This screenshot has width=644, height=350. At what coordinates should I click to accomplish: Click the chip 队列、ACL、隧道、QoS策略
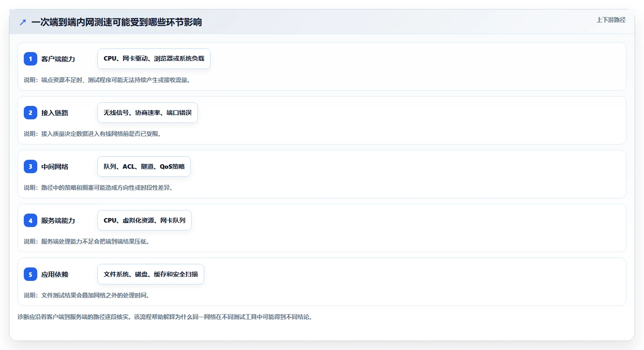(144, 166)
